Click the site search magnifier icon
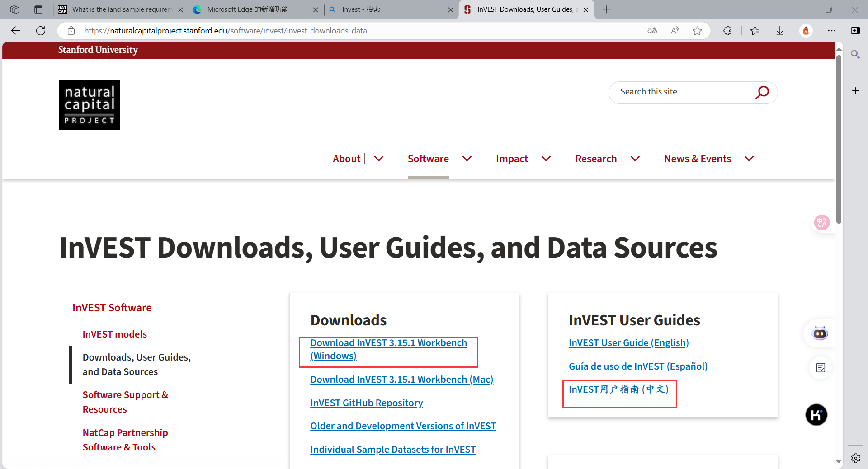 tap(762, 92)
